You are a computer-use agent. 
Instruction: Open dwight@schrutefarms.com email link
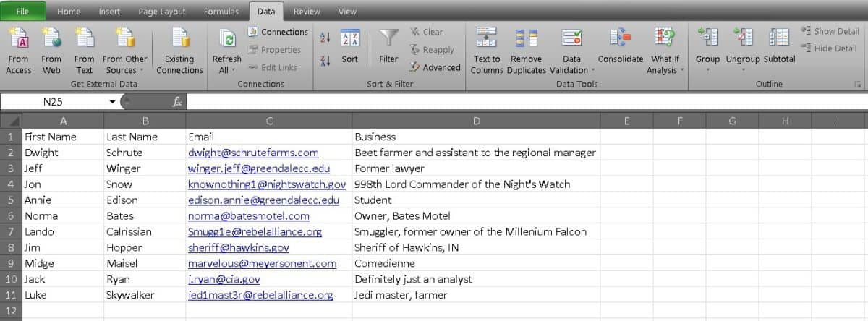pyautogui.click(x=253, y=153)
